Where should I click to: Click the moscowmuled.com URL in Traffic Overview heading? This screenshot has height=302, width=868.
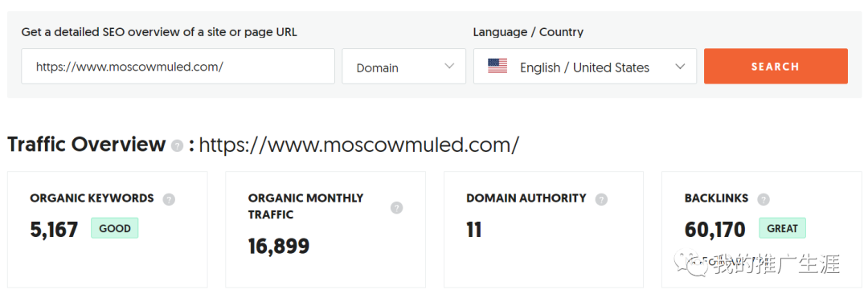pyautogui.click(x=358, y=145)
